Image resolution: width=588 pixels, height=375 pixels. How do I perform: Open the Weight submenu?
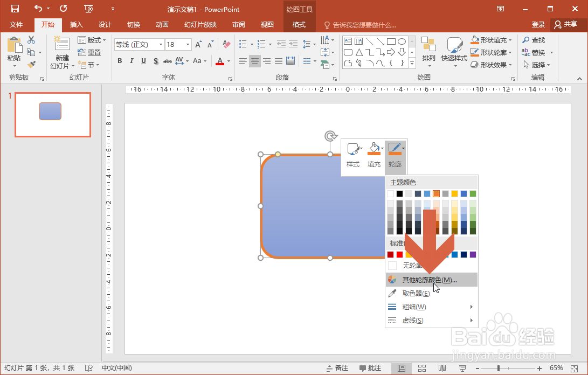tap(431, 307)
